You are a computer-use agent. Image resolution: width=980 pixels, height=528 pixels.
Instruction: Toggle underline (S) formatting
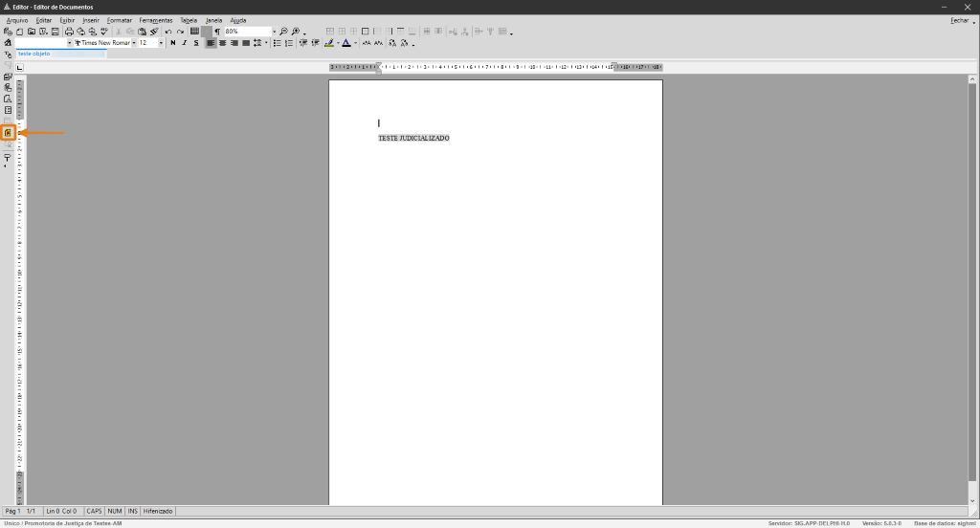[x=196, y=43]
